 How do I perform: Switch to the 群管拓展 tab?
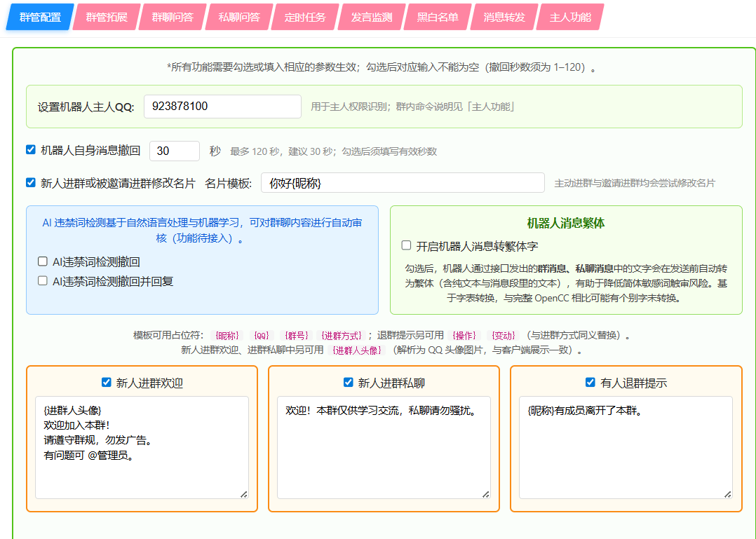[x=105, y=17]
